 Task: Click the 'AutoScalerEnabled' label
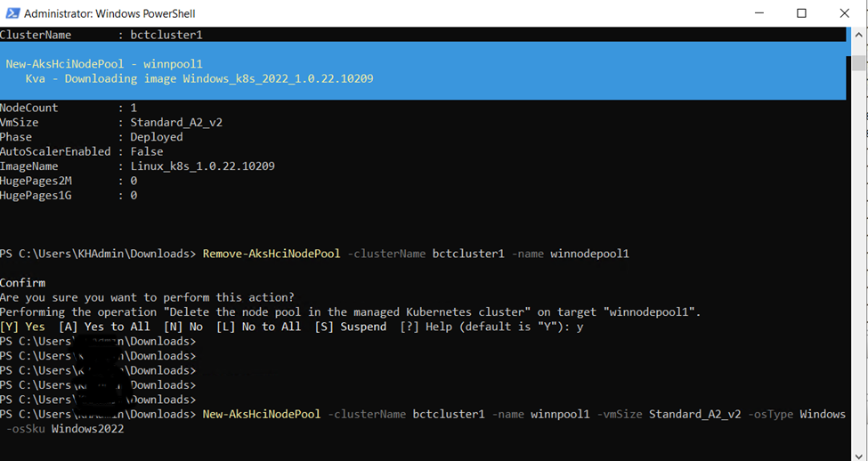pos(55,151)
